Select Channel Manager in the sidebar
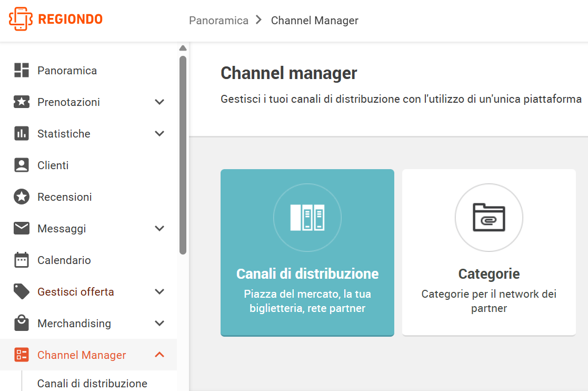Screen dimensions: 588x391 coord(88,355)
